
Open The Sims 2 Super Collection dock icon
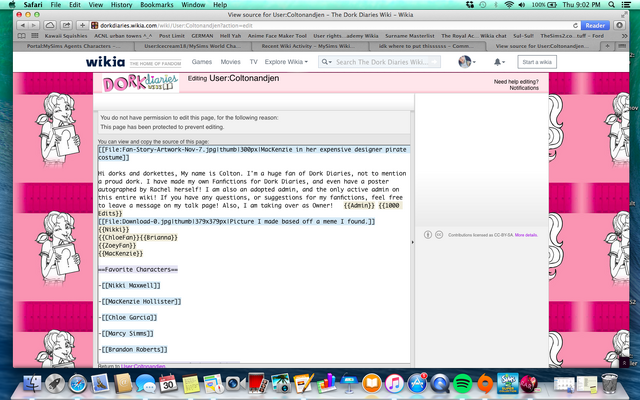507,383
